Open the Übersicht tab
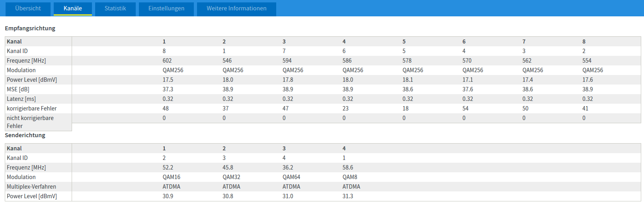Screen dimensions: 644x205 (28, 9)
